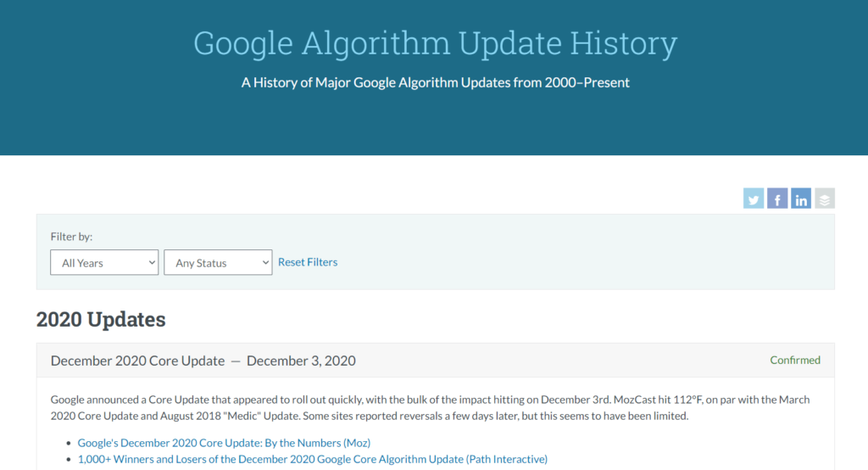The image size is (868, 470).
Task: Open the All Years filter dropdown
Action: tap(104, 263)
